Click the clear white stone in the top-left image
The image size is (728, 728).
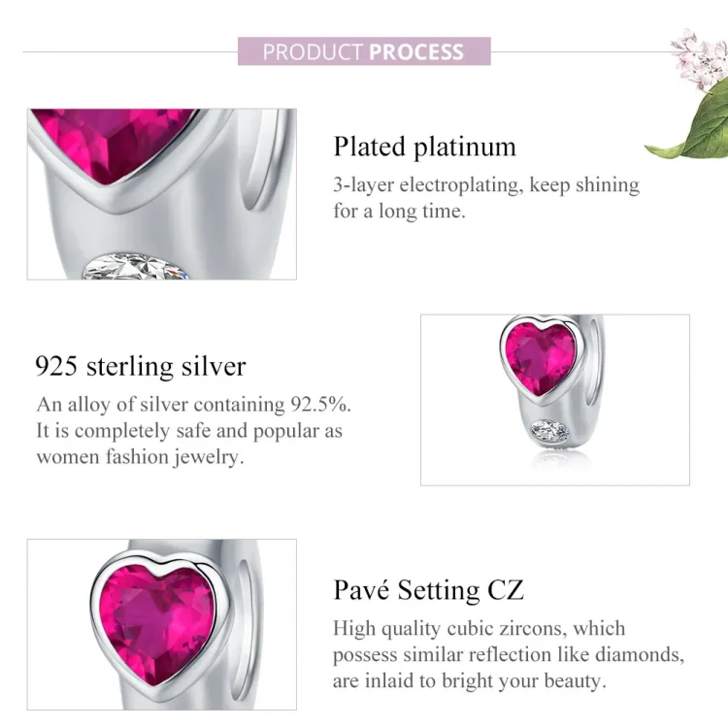[138, 267]
